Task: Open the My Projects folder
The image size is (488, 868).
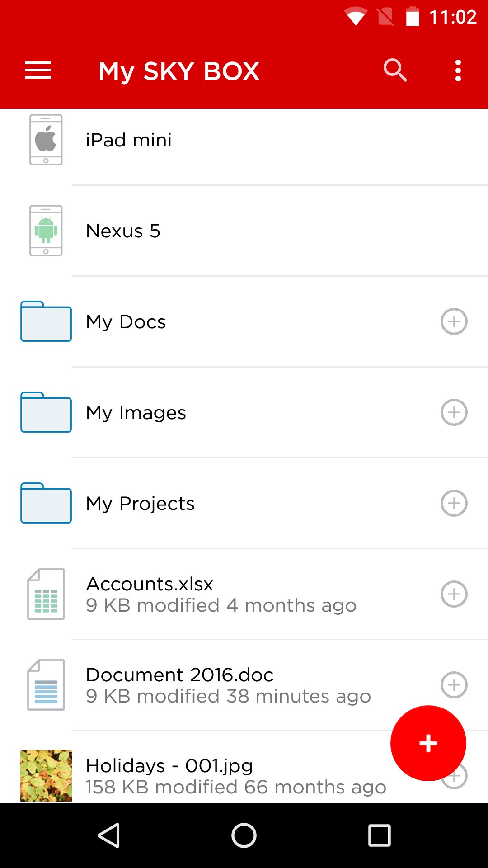Action: (140, 504)
